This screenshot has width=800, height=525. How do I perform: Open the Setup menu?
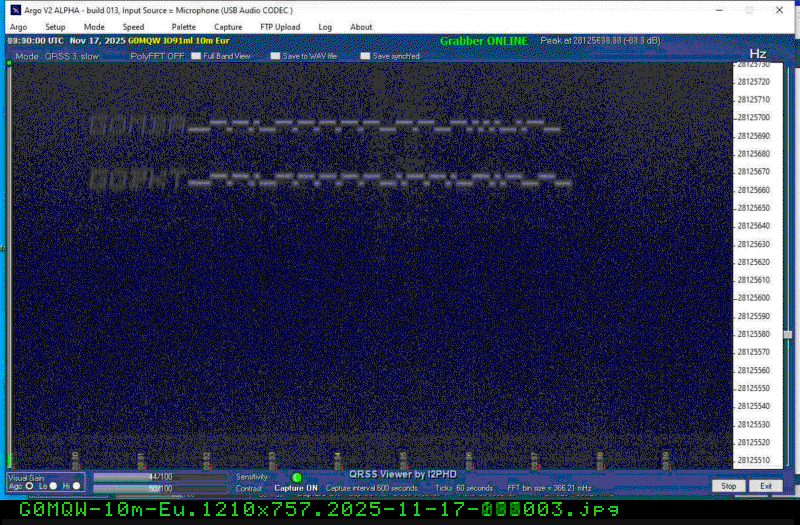point(55,27)
